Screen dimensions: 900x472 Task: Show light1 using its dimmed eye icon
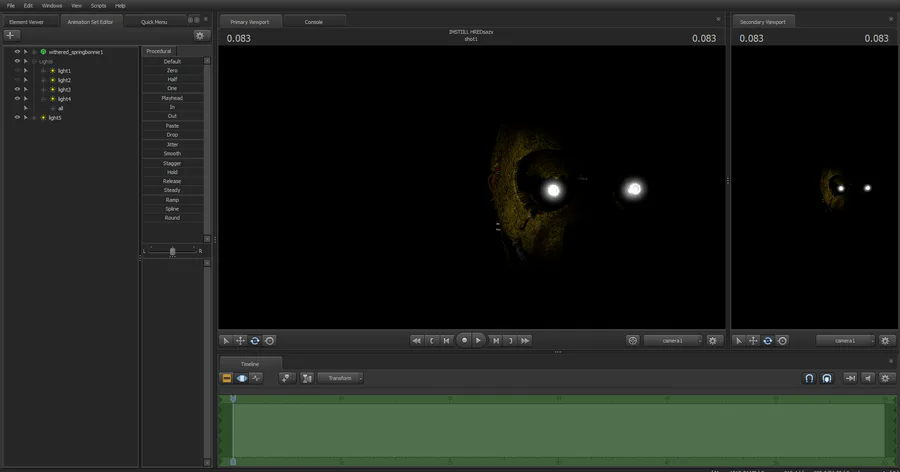tap(17, 71)
